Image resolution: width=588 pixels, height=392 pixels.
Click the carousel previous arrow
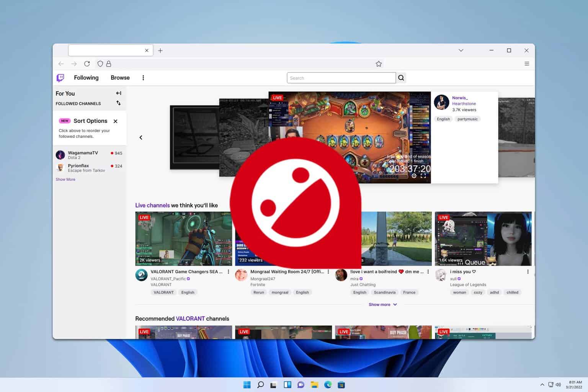point(141,137)
